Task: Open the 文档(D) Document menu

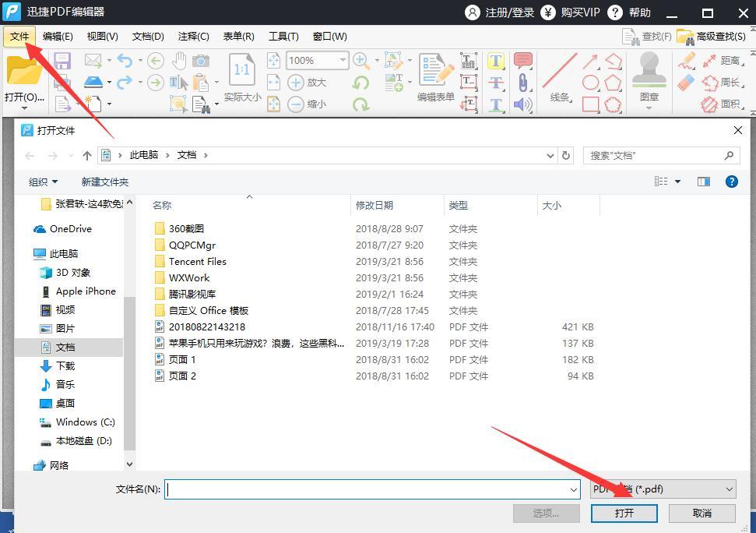Action: [x=148, y=37]
